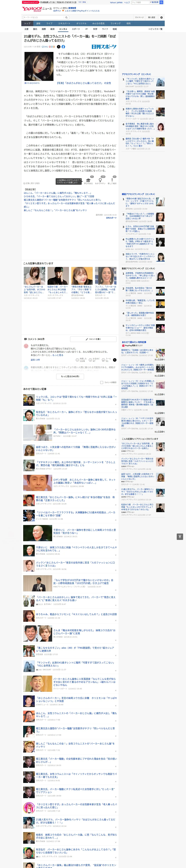
Task: Click the 購入履歴 button
Action: pos(152,18)
